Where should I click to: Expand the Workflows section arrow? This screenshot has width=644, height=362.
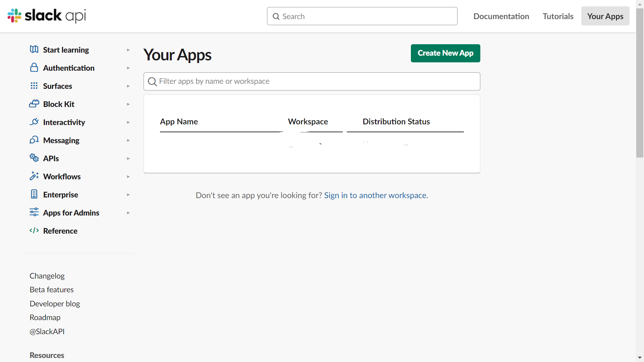(128, 177)
